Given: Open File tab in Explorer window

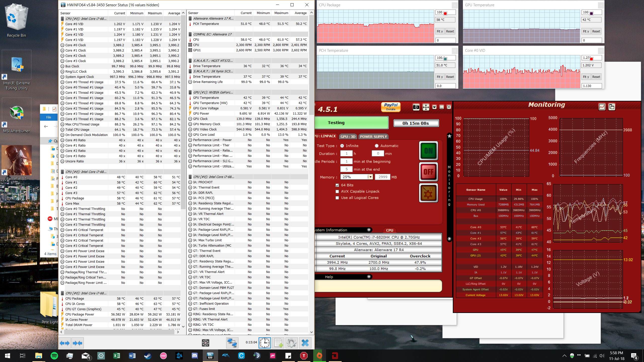Looking at the screenshot, I should click(49, 117).
